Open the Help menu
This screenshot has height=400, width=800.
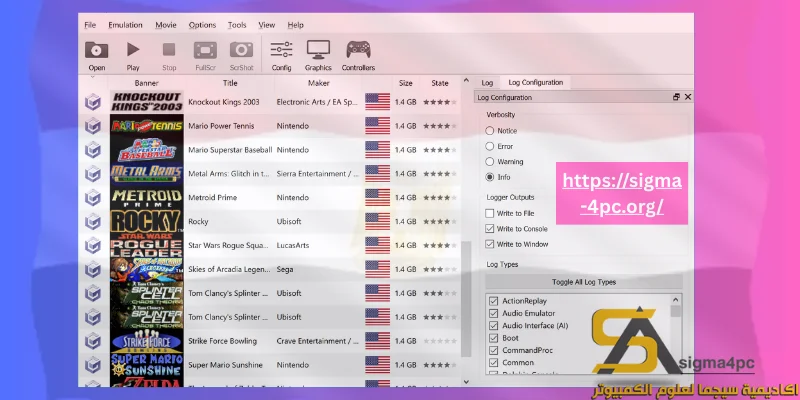[295, 25]
